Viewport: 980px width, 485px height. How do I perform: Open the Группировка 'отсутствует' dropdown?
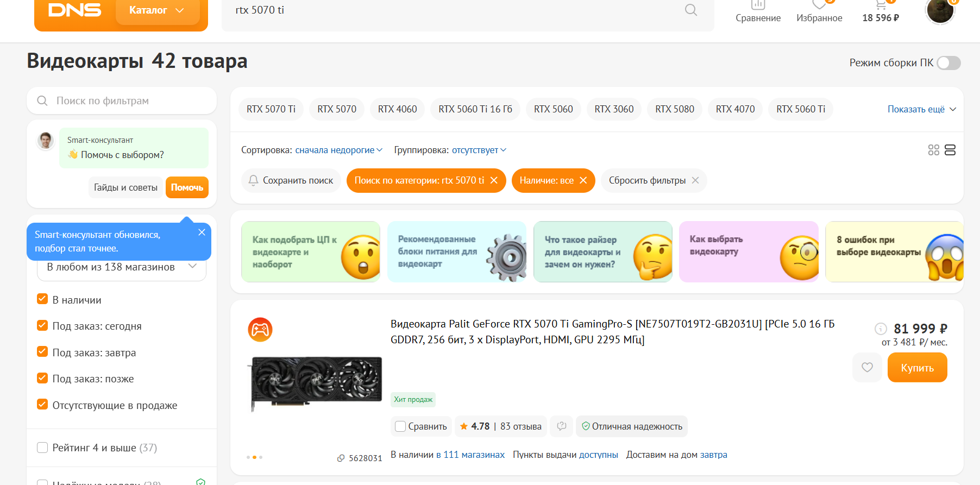(x=479, y=150)
